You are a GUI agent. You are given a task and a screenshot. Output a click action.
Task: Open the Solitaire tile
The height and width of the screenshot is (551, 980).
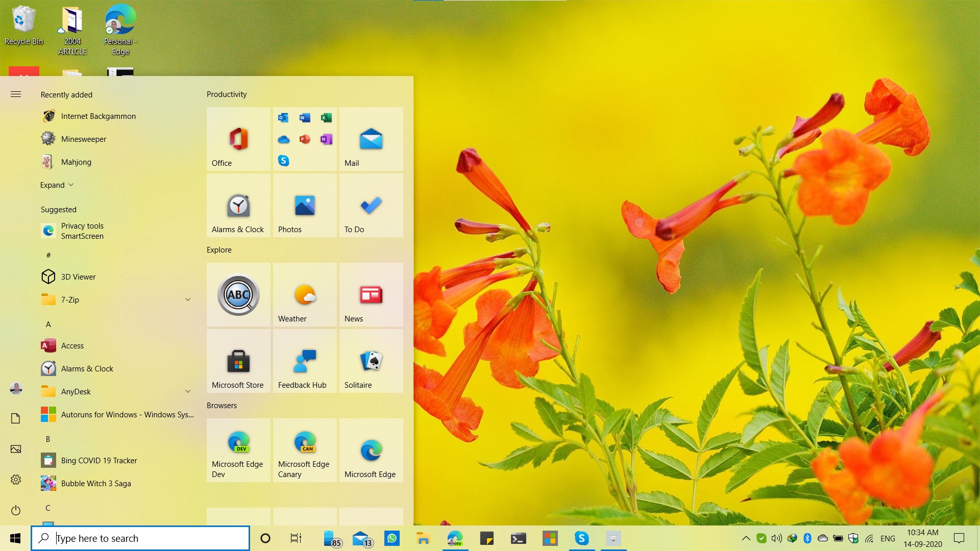click(371, 361)
